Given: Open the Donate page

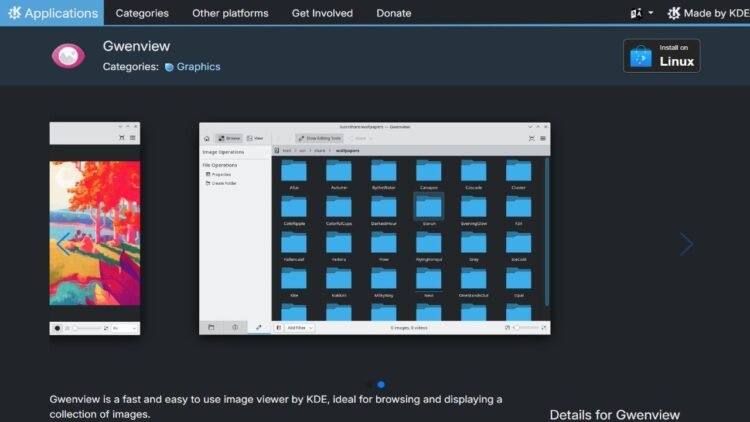Looking at the screenshot, I should (394, 13).
